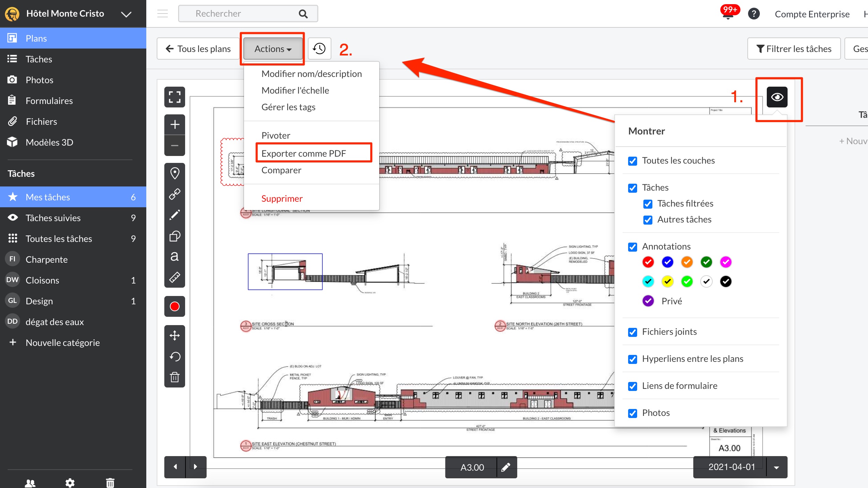The image size is (868, 488).
Task: Uncheck the Photos layer checkbox
Action: [x=633, y=413]
